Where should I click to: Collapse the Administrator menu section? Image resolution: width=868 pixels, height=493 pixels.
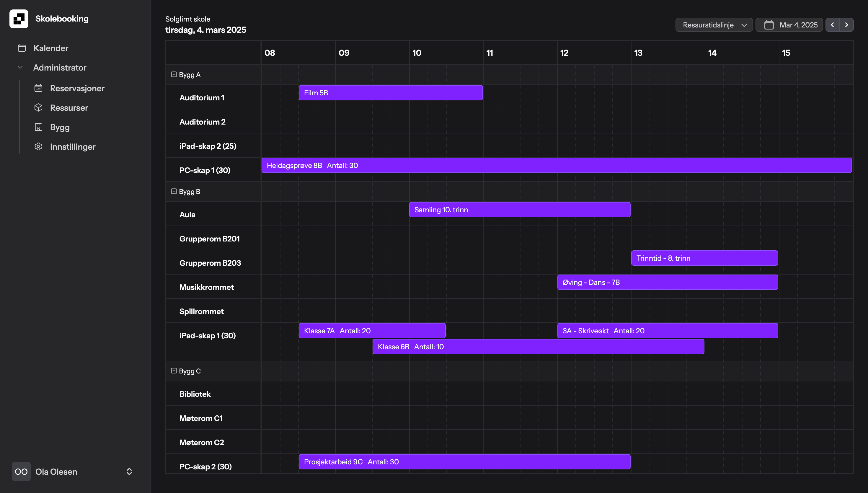[20, 67]
